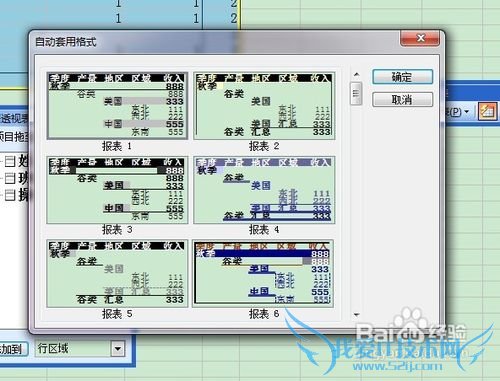The width and height of the screenshot is (500, 381).
Task: Select the 报表 2 format thumbnail
Action: [264, 106]
